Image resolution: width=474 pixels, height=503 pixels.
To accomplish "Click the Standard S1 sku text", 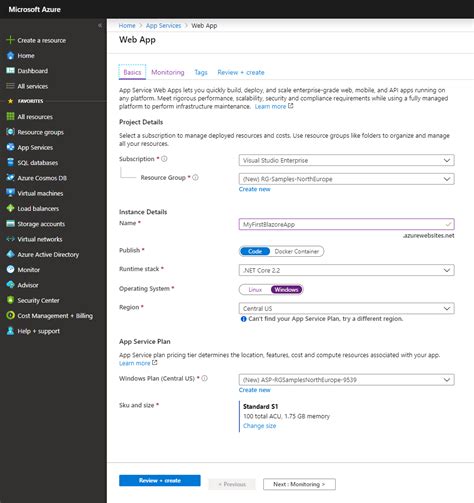I will 260,406.
